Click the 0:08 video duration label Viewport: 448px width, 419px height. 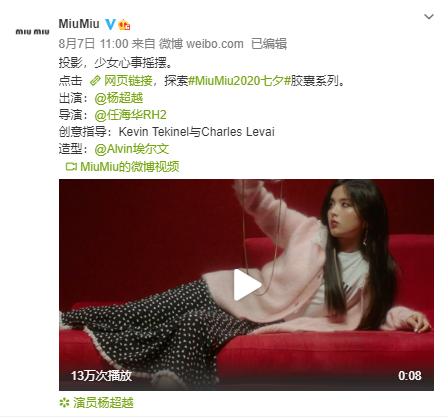coord(410,376)
